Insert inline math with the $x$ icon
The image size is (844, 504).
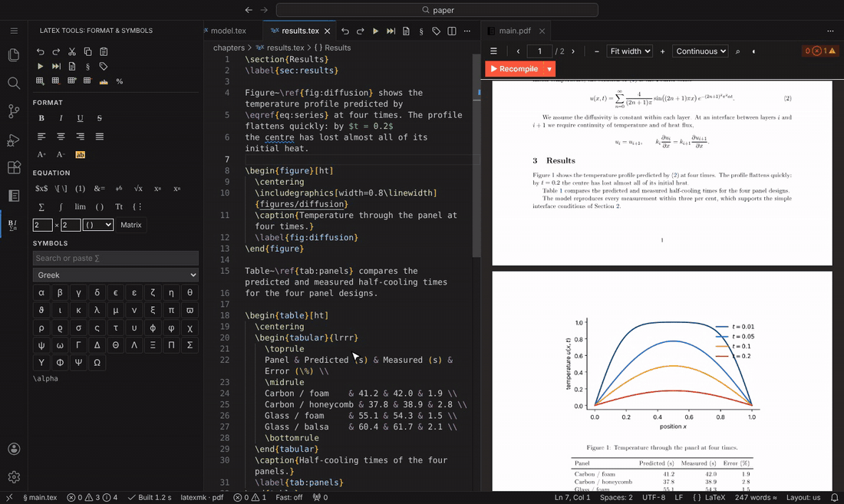point(41,189)
